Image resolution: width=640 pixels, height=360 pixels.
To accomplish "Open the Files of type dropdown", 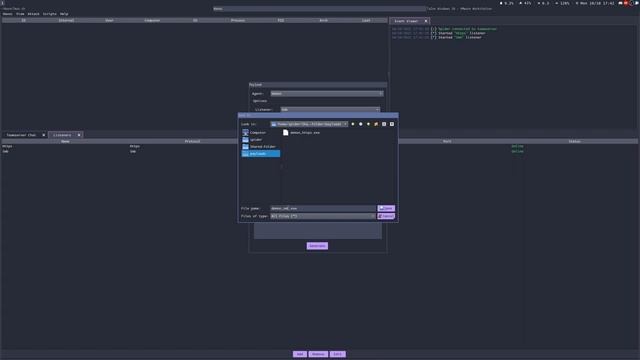I will tap(322, 216).
